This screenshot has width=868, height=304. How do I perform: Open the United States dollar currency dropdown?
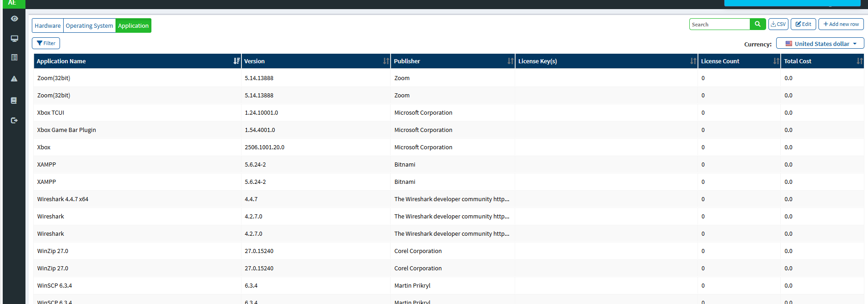coord(820,44)
